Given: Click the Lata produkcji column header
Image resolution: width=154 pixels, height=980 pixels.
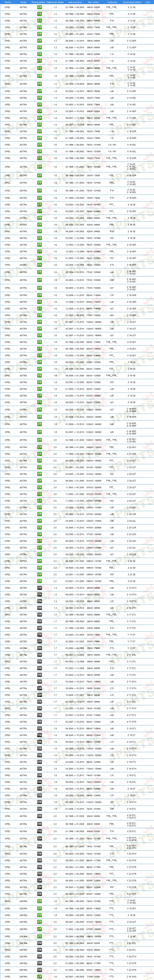Looking at the screenshot, I should pos(74,2).
